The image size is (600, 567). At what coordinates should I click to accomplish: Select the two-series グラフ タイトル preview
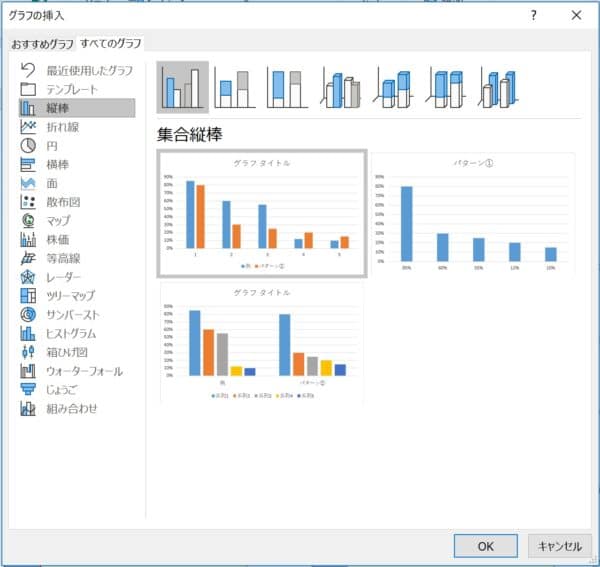(x=262, y=213)
